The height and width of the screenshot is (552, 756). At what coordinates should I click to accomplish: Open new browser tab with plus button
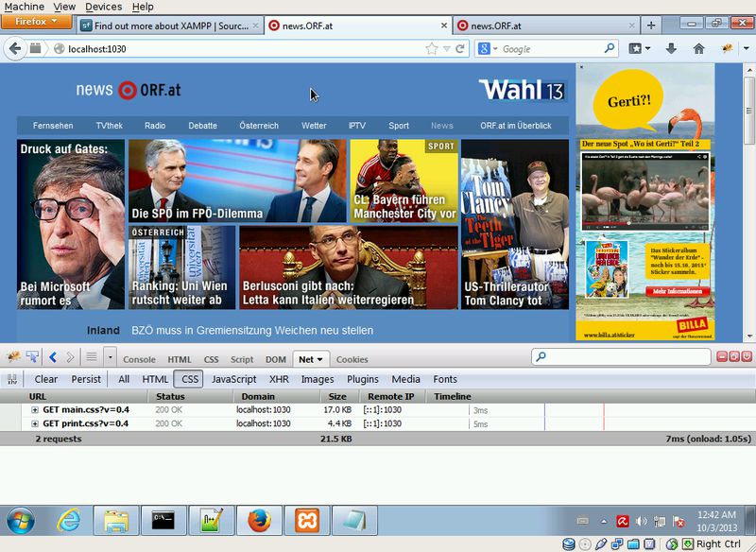click(651, 26)
